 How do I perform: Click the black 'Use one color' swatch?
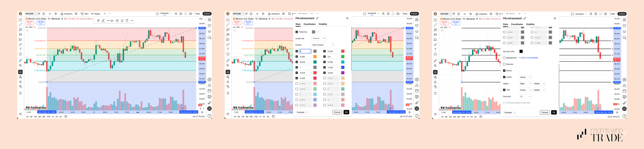click(521, 51)
